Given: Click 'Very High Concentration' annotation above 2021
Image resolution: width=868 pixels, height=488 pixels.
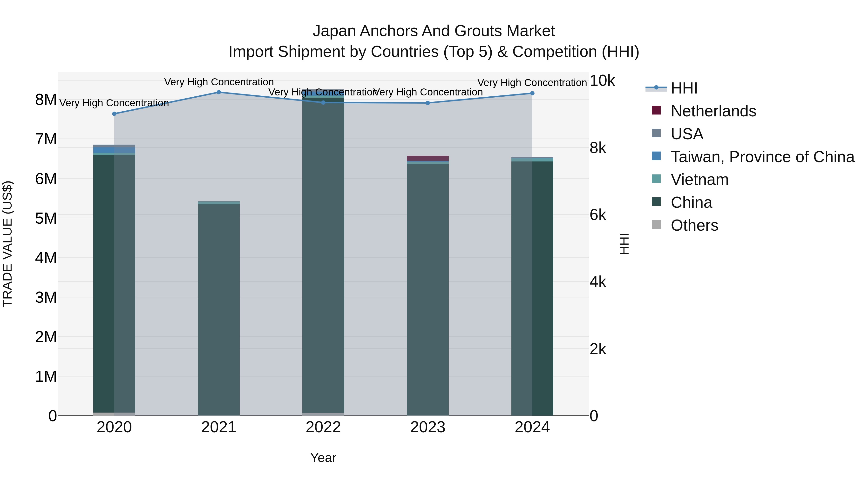Looking at the screenshot, I should click(219, 82).
